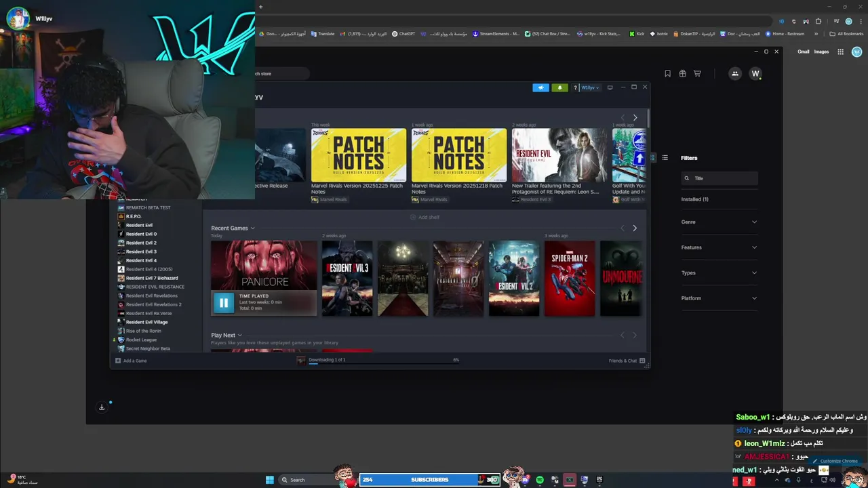The image size is (868, 488).
Task: Expand the Types filter section
Action: [x=719, y=272]
